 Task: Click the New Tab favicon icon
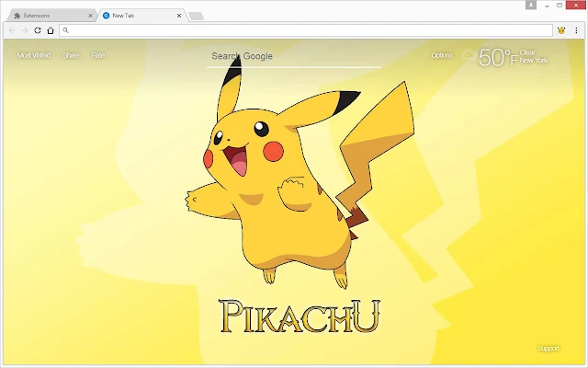[x=107, y=16]
